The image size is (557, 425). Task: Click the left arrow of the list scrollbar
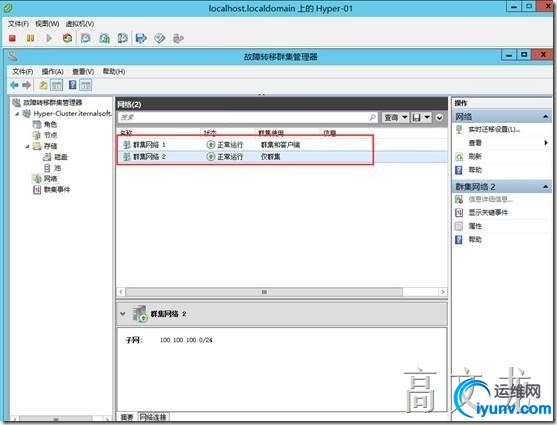tap(121, 292)
